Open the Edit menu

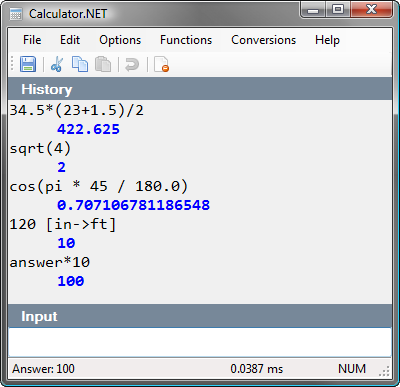pyautogui.click(x=70, y=40)
